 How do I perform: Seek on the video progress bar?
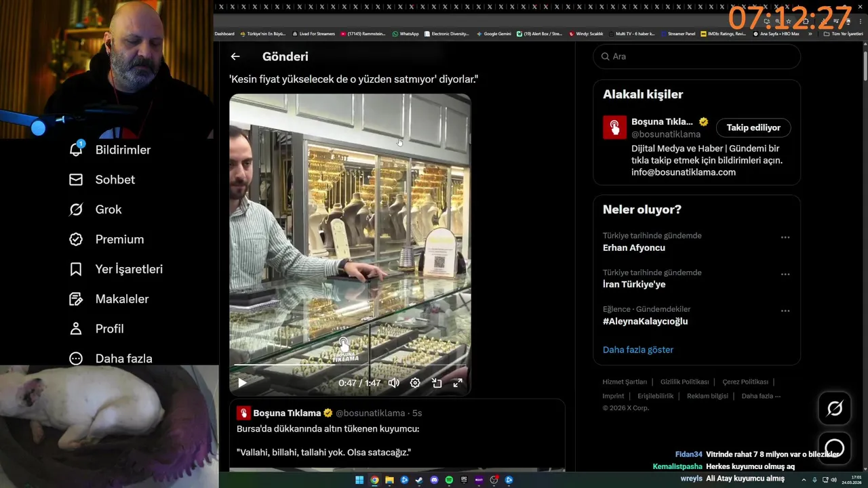pyautogui.click(x=350, y=365)
